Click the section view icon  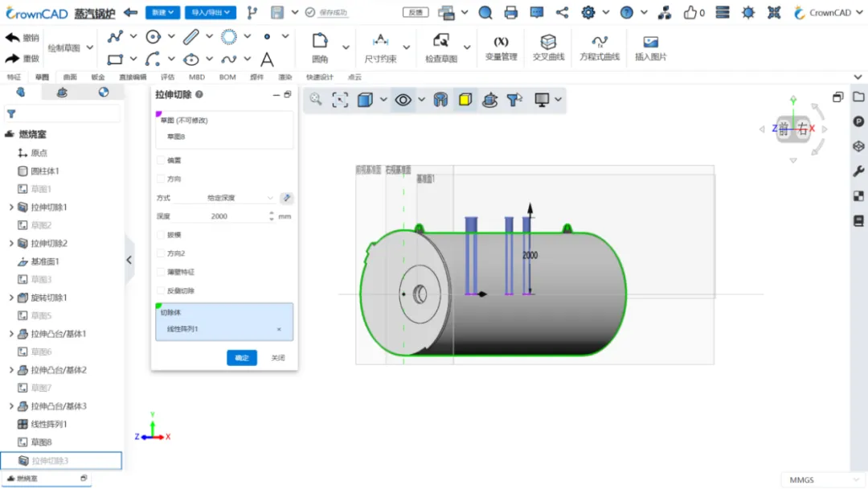(440, 100)
